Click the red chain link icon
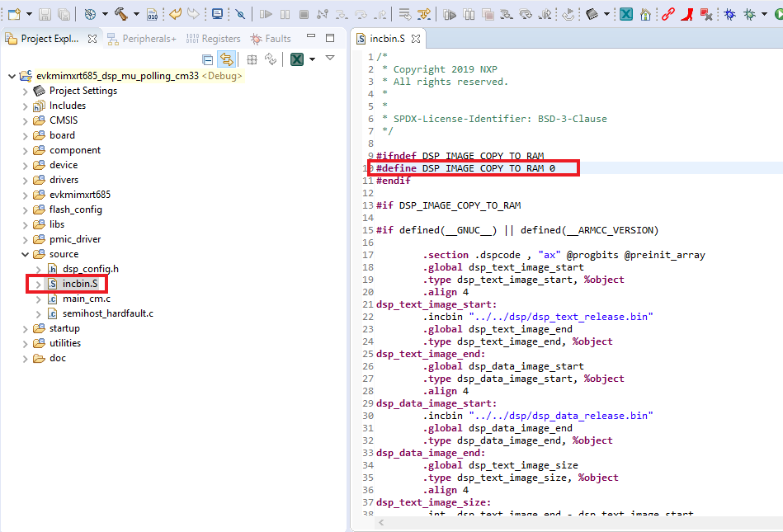The width and height of the screenshot is (783, 532). [667, 14]
